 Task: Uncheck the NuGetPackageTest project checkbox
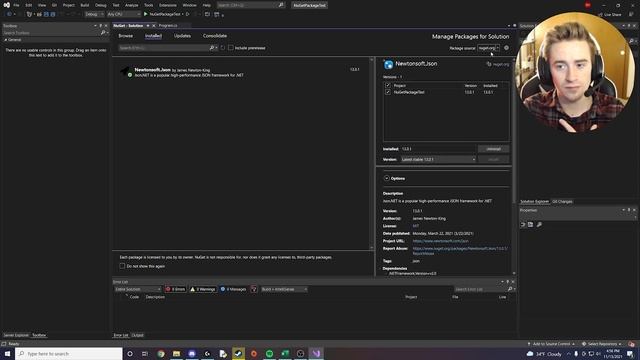(x=388, y=92)
